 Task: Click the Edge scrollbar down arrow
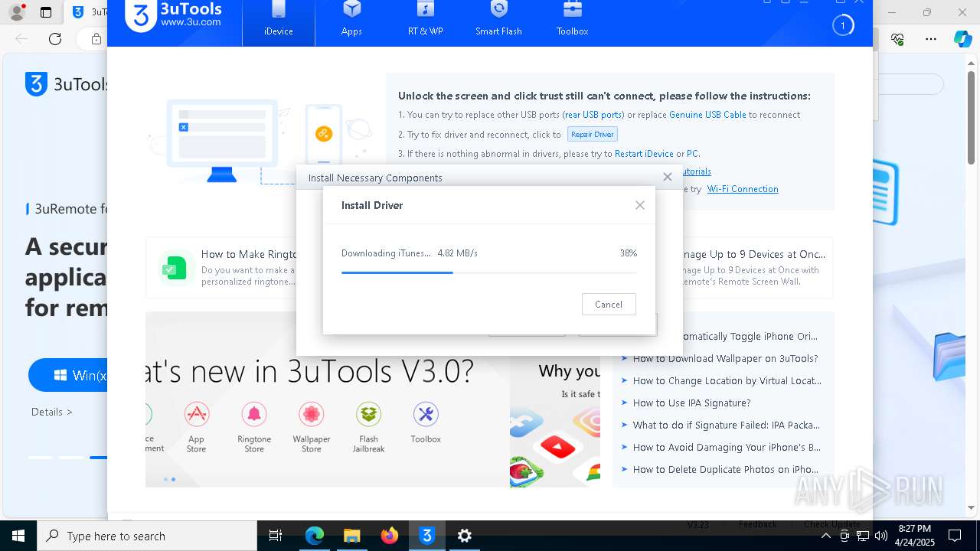pos(972,507)
